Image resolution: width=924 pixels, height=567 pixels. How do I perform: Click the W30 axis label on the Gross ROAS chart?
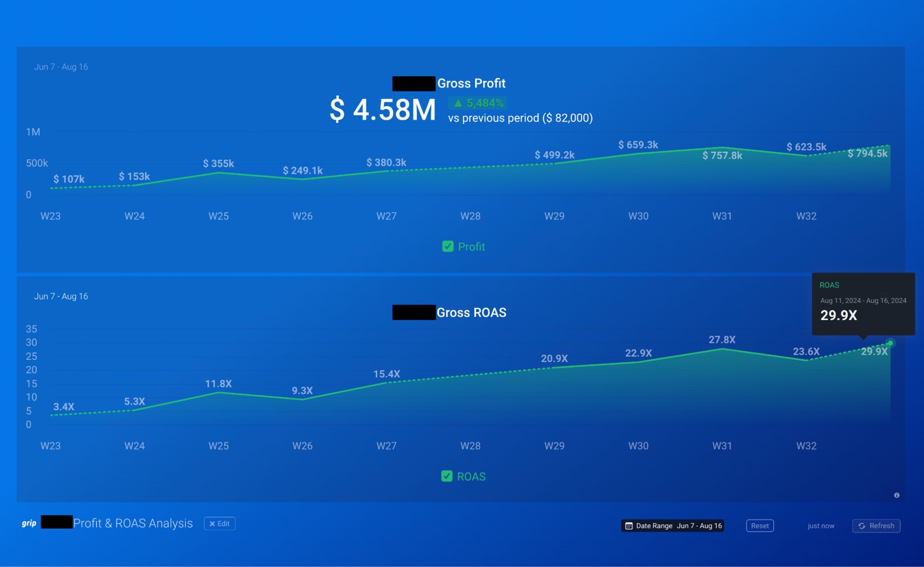pos(638,446)
